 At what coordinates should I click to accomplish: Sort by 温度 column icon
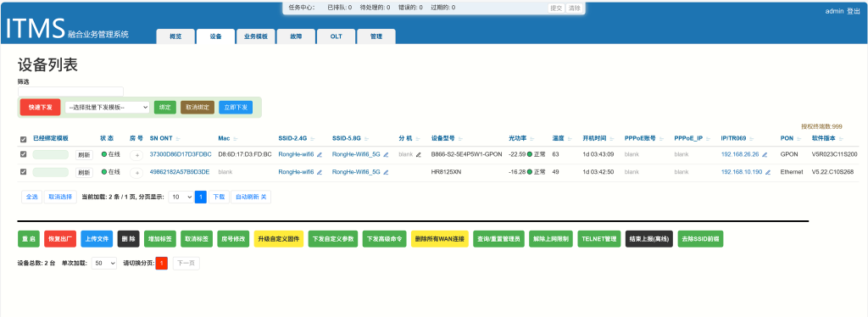click(569, 138)
